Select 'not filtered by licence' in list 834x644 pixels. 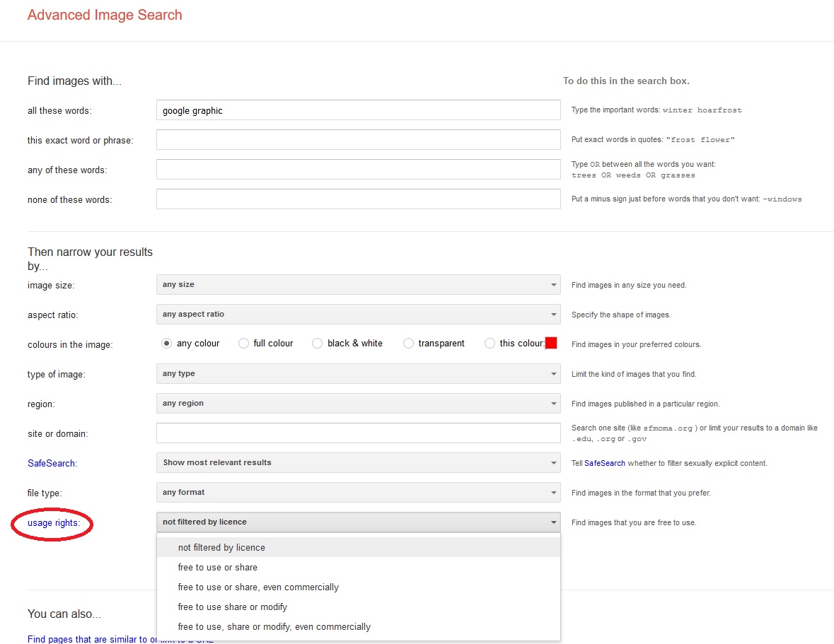point(221,548)
